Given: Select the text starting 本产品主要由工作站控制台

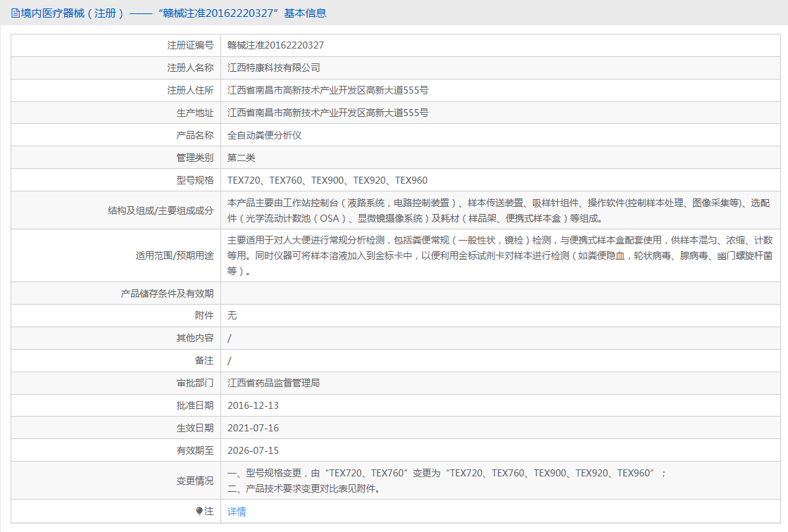Looking at the screenshot, I should click(499, 210).
